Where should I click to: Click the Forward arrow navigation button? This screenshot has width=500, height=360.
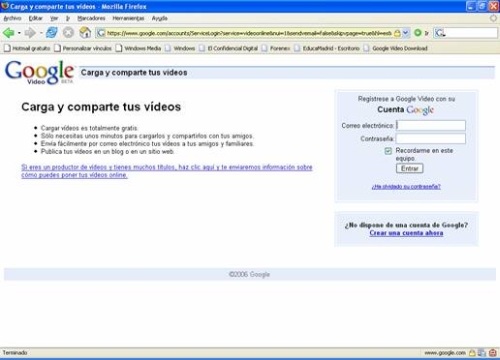[x=30, y=33]
